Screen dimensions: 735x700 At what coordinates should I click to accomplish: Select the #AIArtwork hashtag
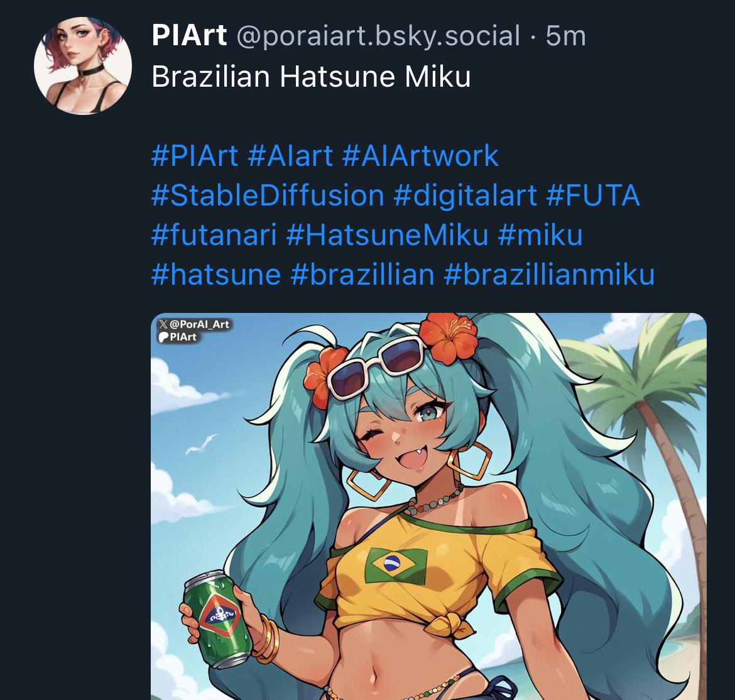pyautogui.click(x=420, y=156)
